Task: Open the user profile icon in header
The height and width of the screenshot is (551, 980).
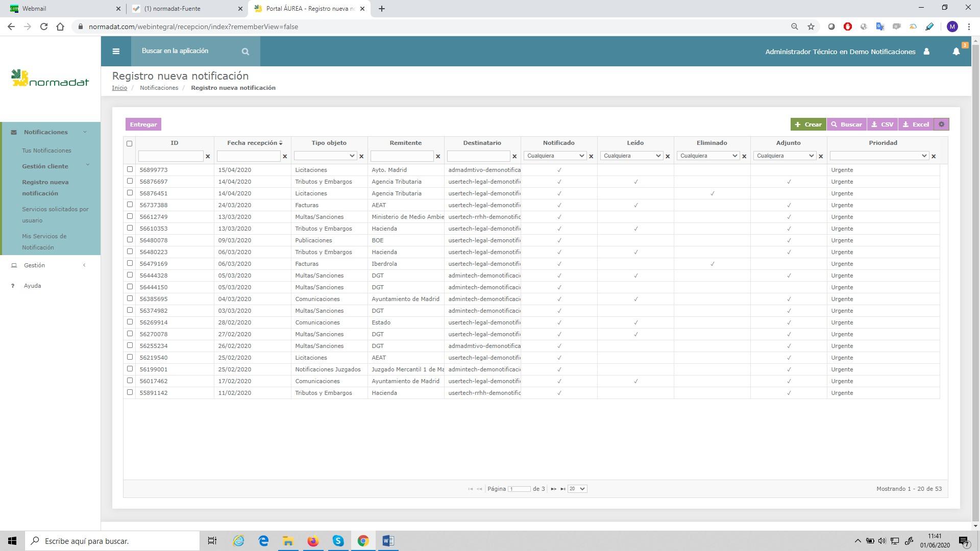Action: click(x=926, y=52)
